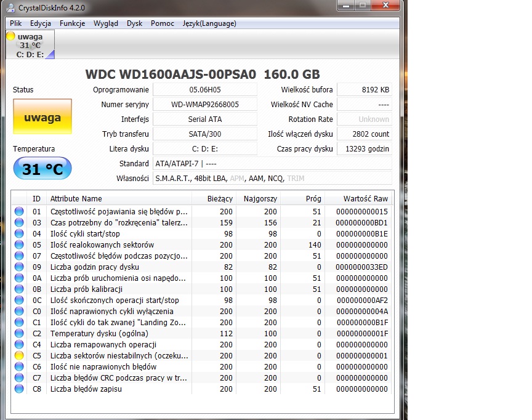Select row Ilość cykli start/stop
Screen dimensions: 532x420
click(202, 234)
